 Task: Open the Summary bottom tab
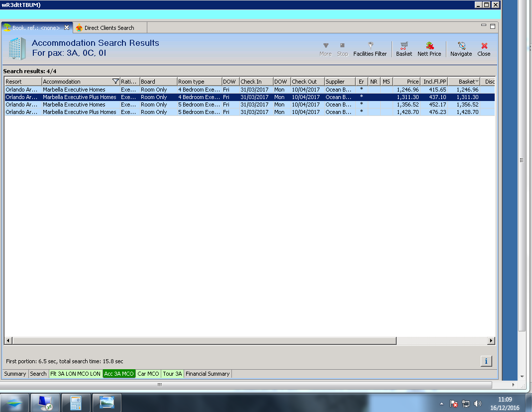pos(15,374)
